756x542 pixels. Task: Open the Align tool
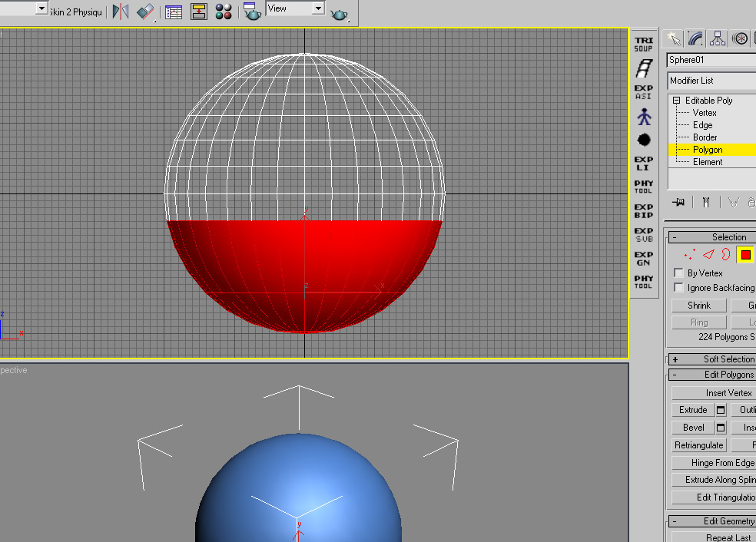[145, 11]
